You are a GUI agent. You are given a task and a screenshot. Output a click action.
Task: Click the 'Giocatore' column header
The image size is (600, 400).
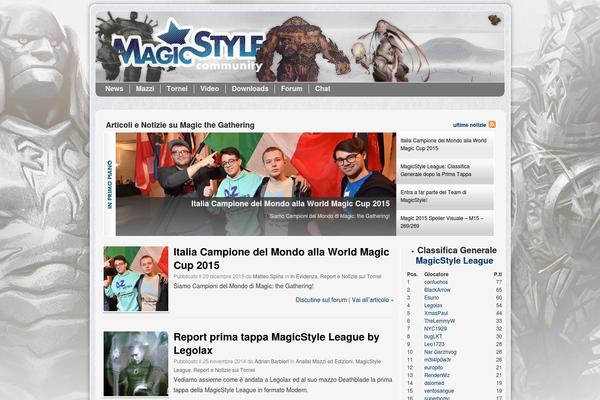click(x=436, y=274)
